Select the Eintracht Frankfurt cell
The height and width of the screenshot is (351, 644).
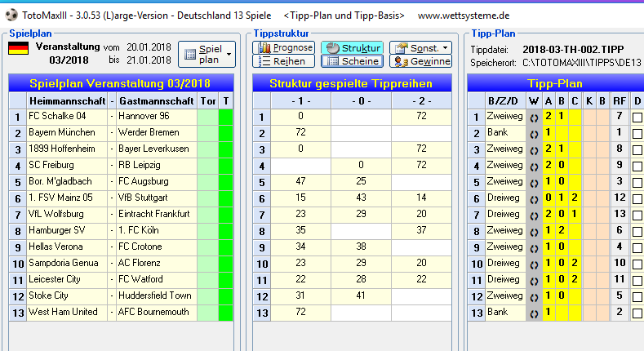[157, 215]
